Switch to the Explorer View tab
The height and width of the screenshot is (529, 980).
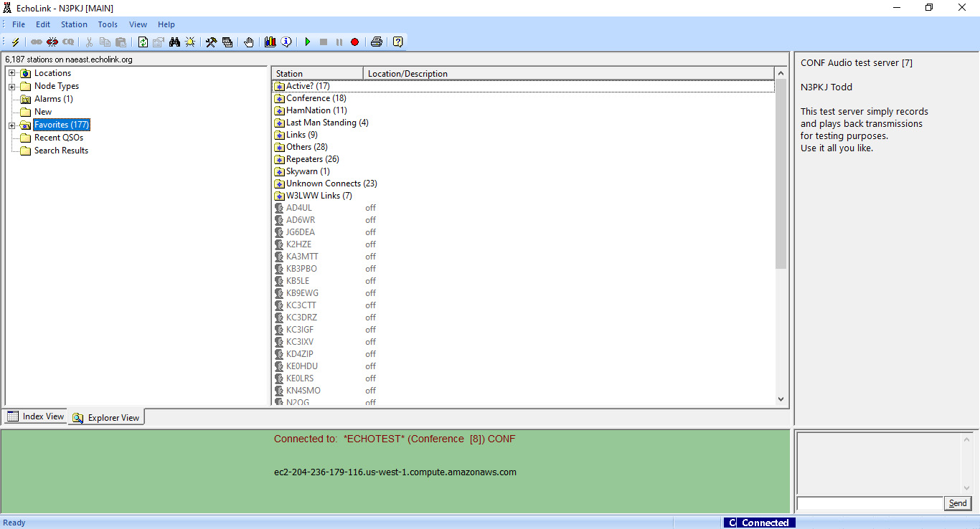[x=106, y=417]
